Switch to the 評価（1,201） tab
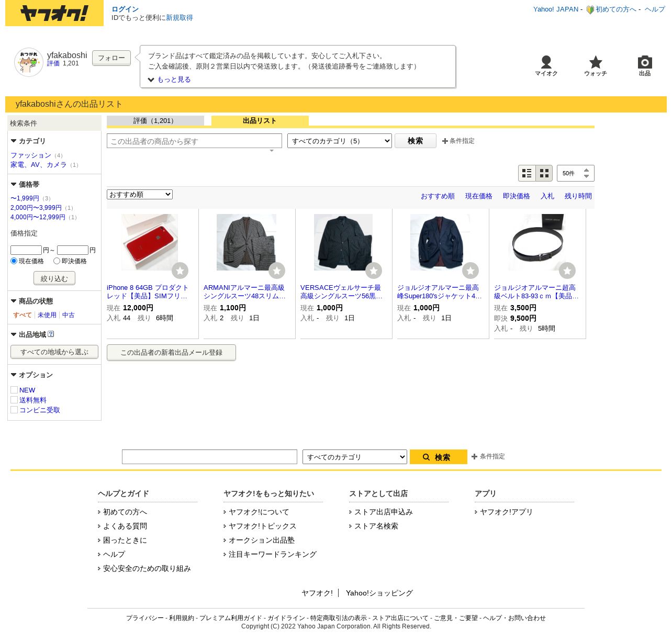672x641 pixels. pos(155,121)
